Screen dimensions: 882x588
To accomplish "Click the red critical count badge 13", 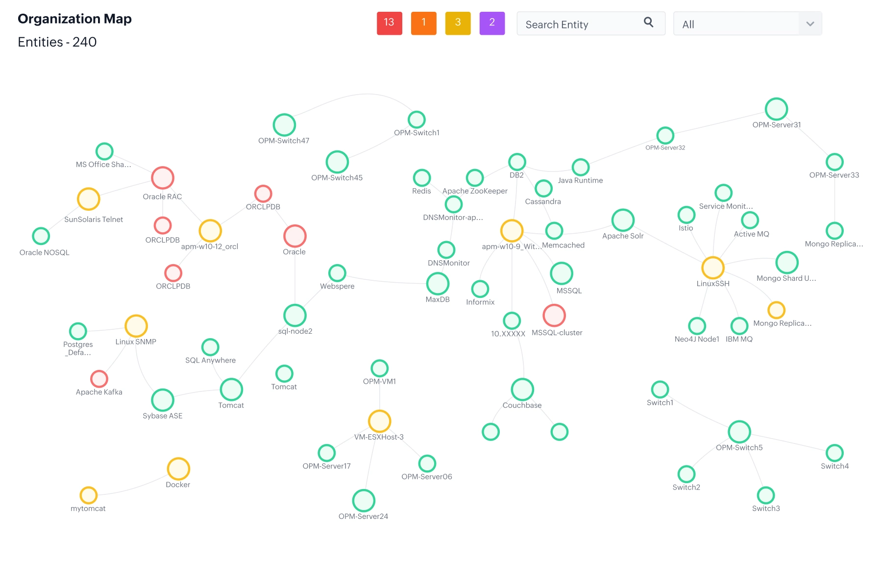I will click(389, 23).
